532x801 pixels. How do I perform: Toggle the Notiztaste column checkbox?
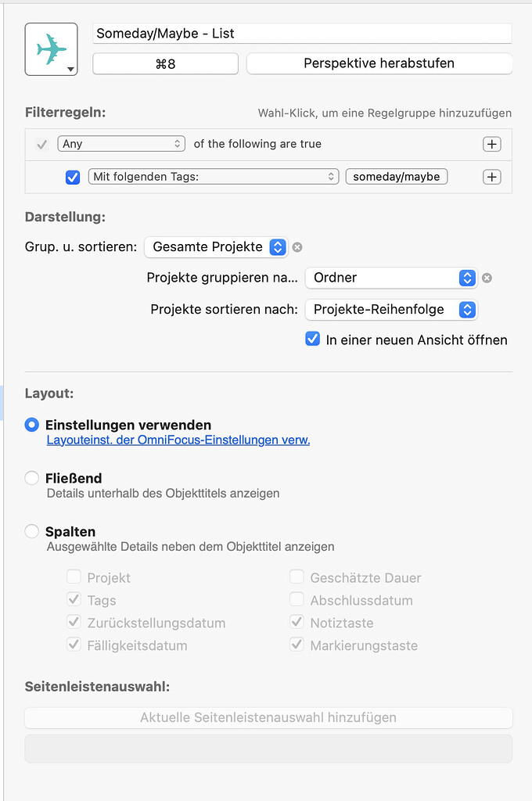click(x=297, y=623)
